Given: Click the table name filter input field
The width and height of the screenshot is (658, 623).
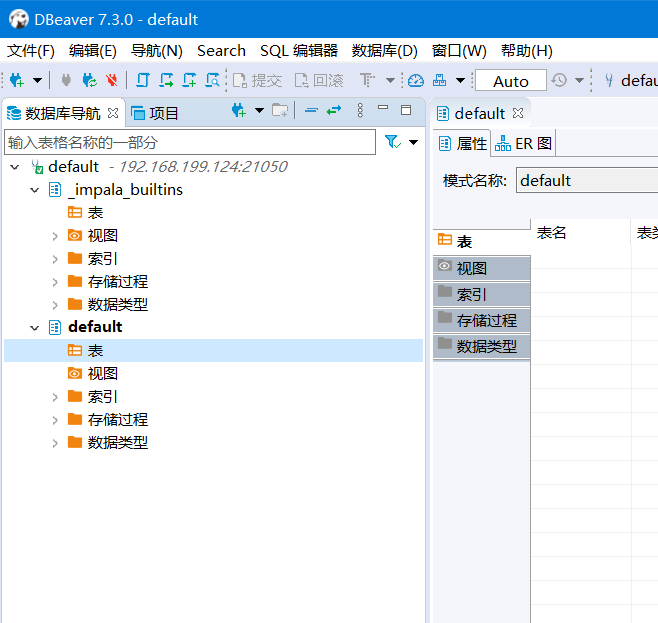Looking at the screenshot, I should (190, 142).
